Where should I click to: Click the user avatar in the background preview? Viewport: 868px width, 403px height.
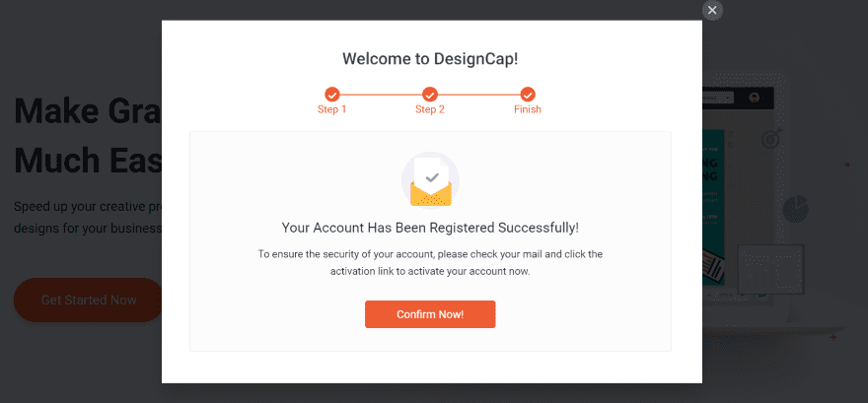coord(754,98)
